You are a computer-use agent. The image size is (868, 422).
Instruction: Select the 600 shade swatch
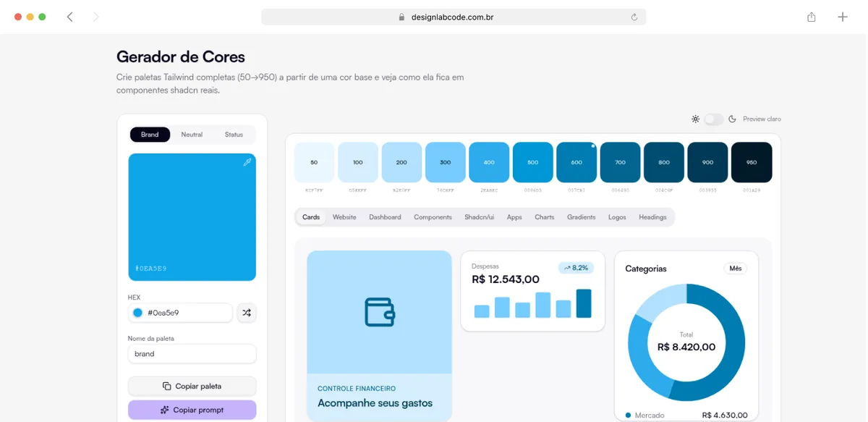coord(576,162)
